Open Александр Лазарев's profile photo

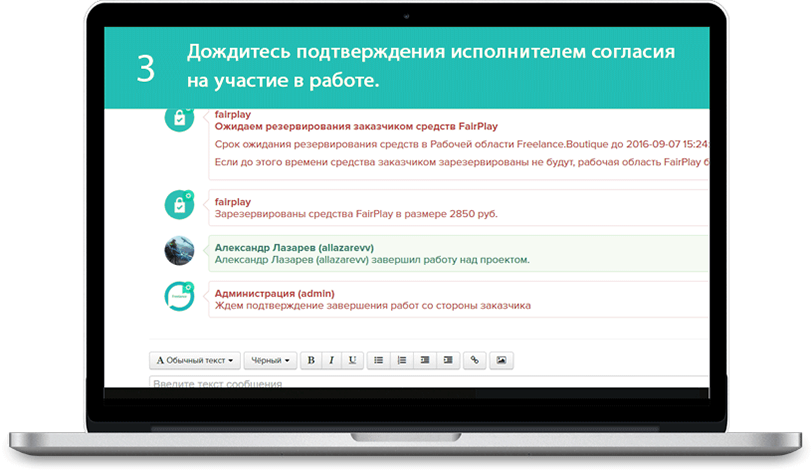click(179, 250)
